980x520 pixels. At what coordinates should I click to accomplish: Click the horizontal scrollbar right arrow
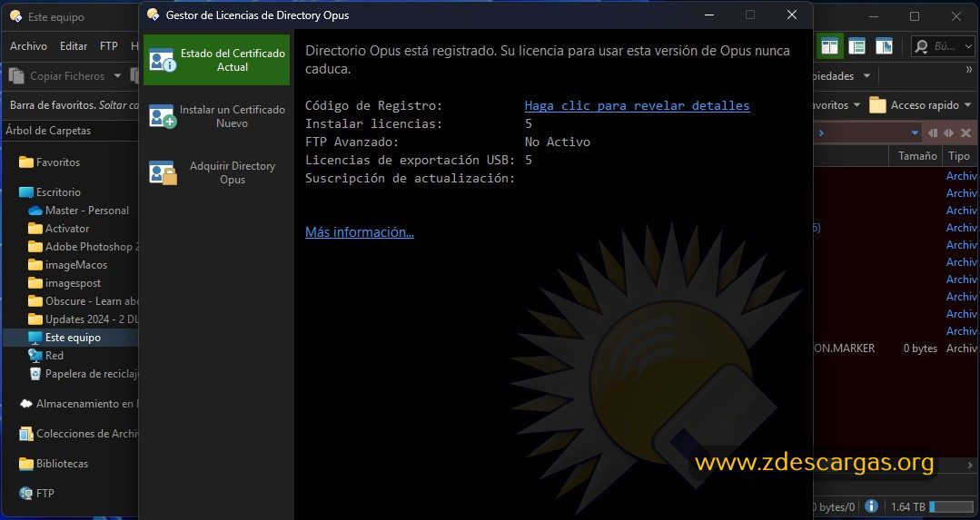(969, 465)
